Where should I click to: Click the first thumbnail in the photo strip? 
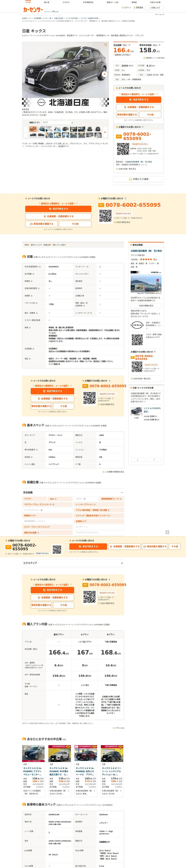[x=33, y=129]
